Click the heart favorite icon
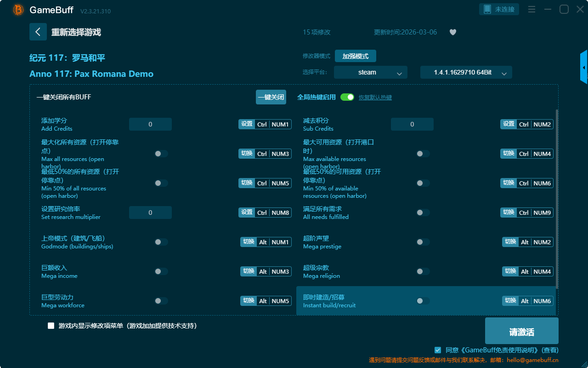The width and height of the screenshot is (588, 368). pos(453,32)
